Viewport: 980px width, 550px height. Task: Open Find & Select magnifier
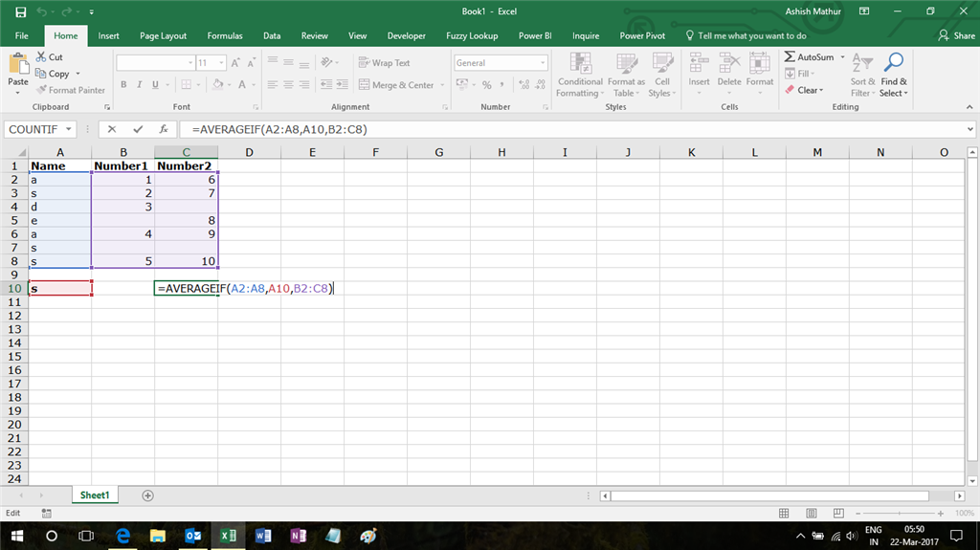click(894, 75)
